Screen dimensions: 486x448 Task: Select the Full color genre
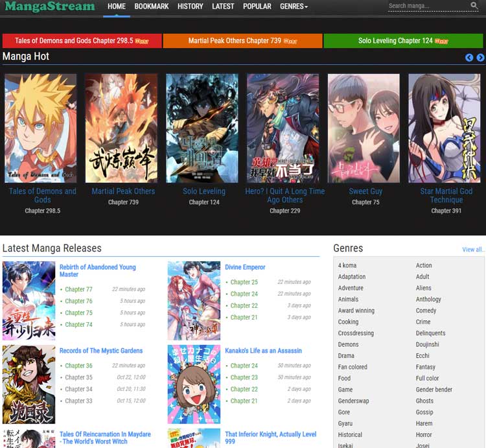[x=427, y=378]
